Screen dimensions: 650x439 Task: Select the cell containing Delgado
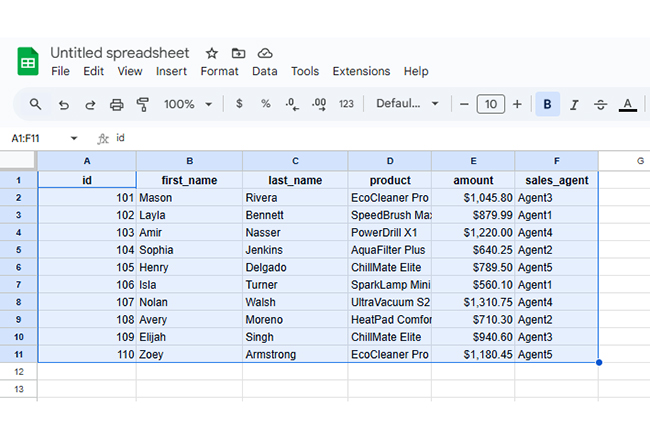[x=295, y=267]
